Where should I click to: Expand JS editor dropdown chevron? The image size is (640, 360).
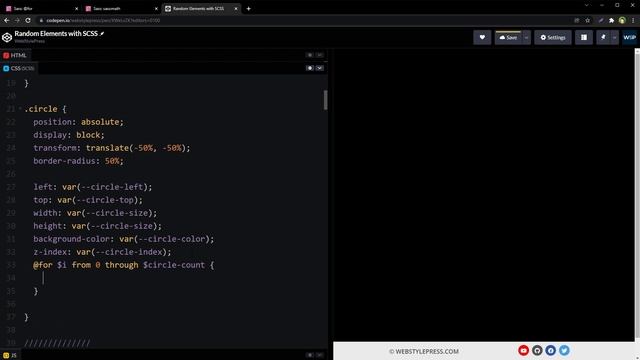(x=320, y=355)
